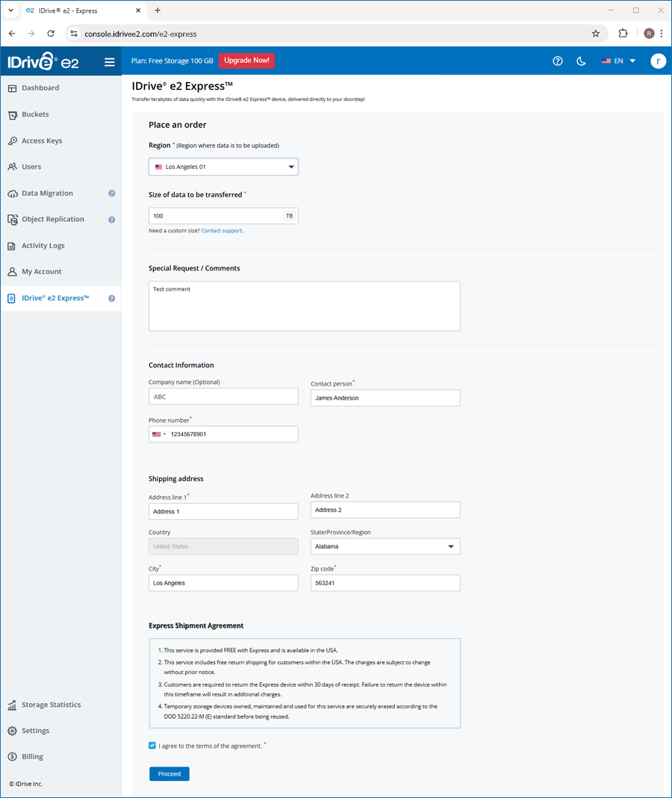Click the IDrive e2 logo

43,61
